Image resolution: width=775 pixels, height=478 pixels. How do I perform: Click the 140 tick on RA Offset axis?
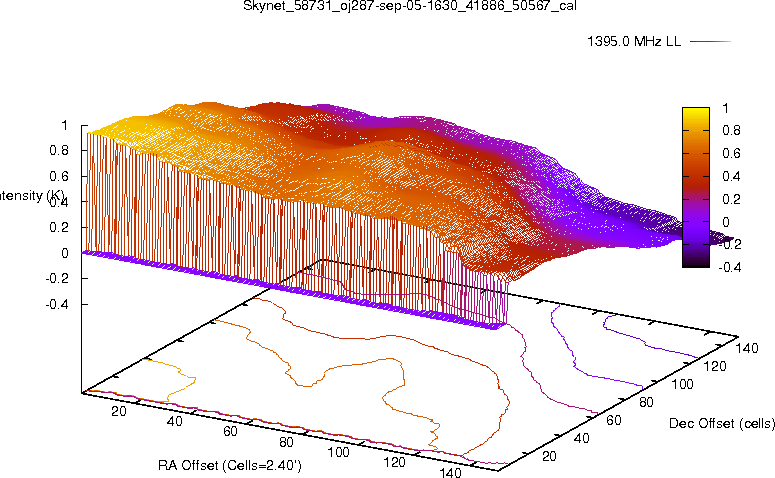450,473
